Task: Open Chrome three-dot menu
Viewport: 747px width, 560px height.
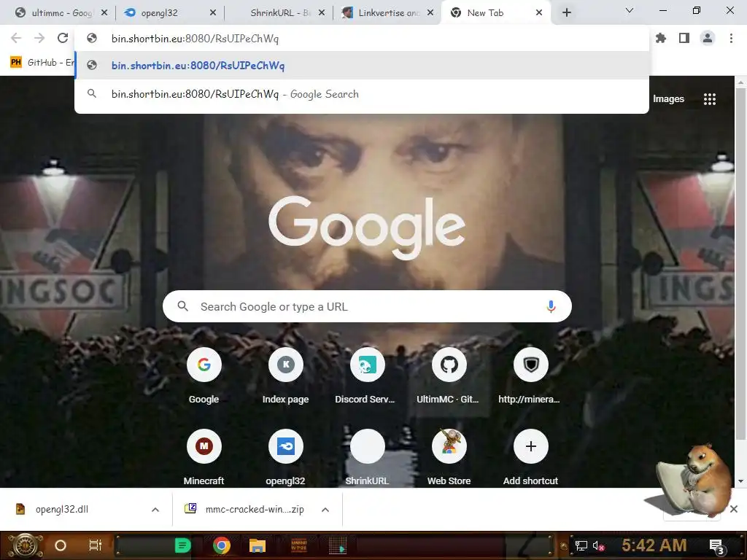Action: click(731, 38)
